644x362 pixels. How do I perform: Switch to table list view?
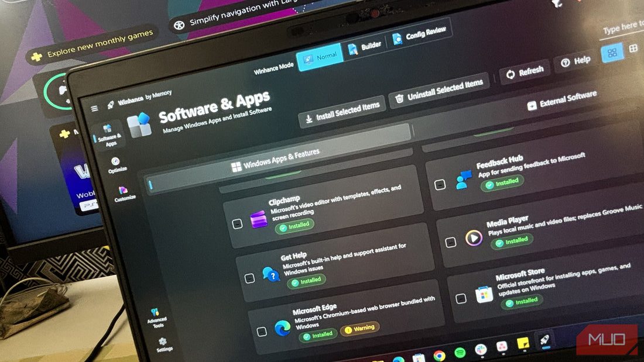point(633,48)
